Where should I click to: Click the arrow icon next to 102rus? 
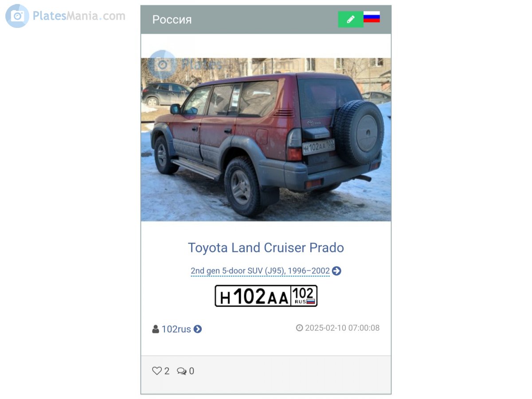[x=198, y=329]
